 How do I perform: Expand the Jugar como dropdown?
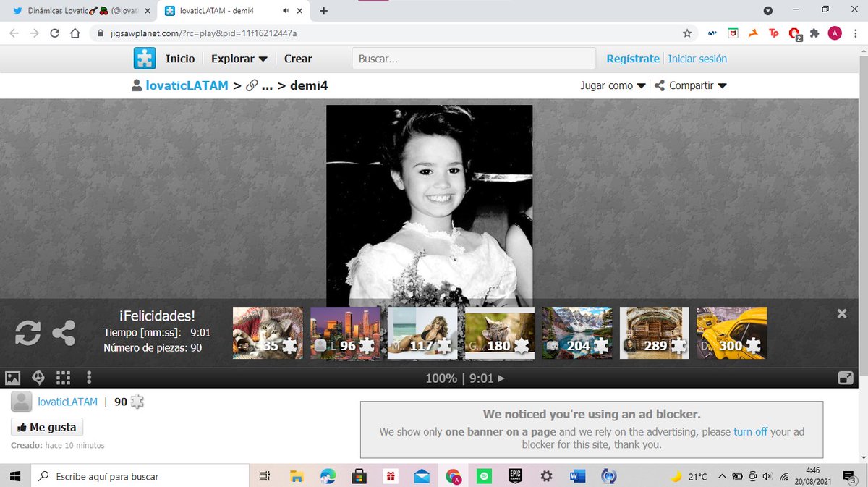[x=612, y=85]
